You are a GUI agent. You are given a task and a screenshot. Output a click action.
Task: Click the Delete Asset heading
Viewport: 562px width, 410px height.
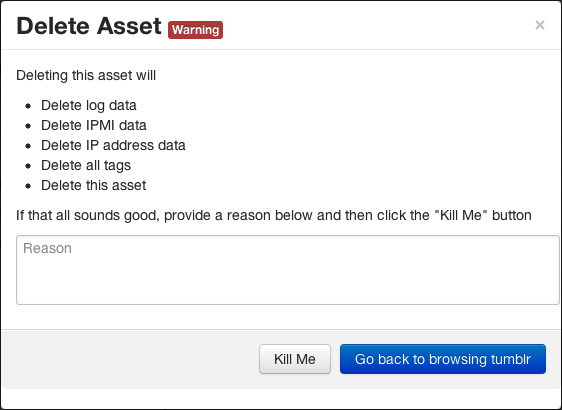[x=89, y=26]
